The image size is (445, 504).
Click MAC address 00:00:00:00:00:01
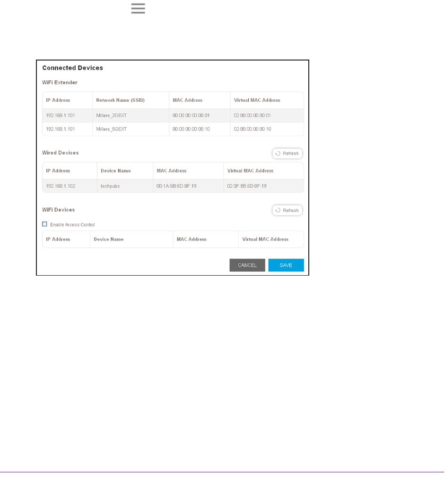pyautogui.click(x=191, y=115)
